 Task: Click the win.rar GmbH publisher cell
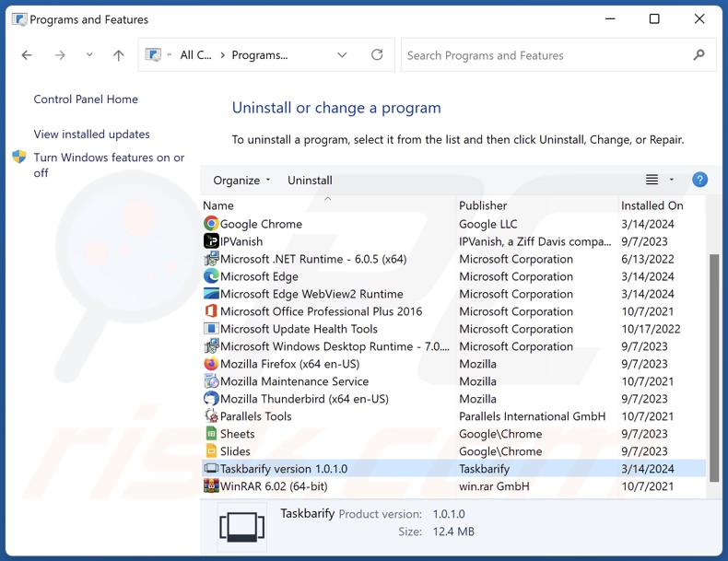[494, 486]
